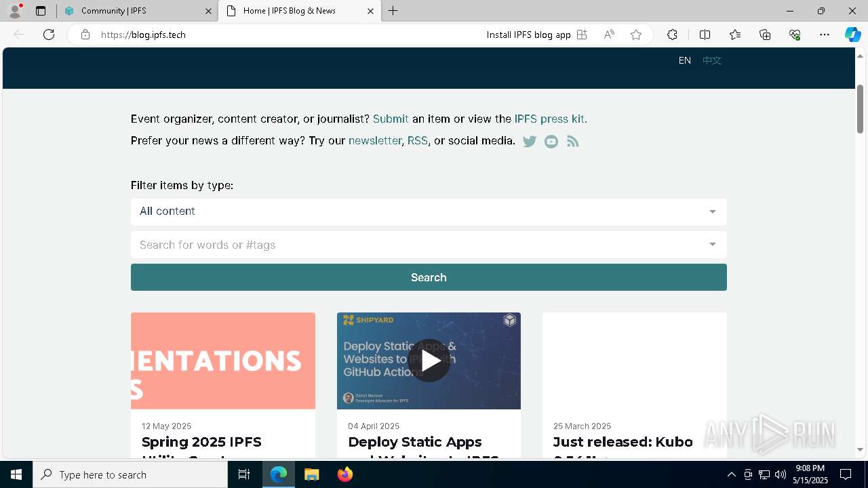Viewport: 868px width, 488px height.
Task: Open Just released: Kubo article title
Action: pos(623,447)
